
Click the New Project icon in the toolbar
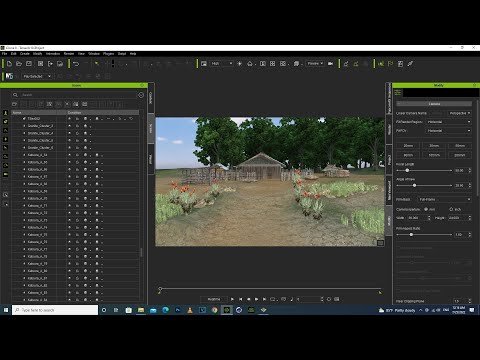point(9,64)
